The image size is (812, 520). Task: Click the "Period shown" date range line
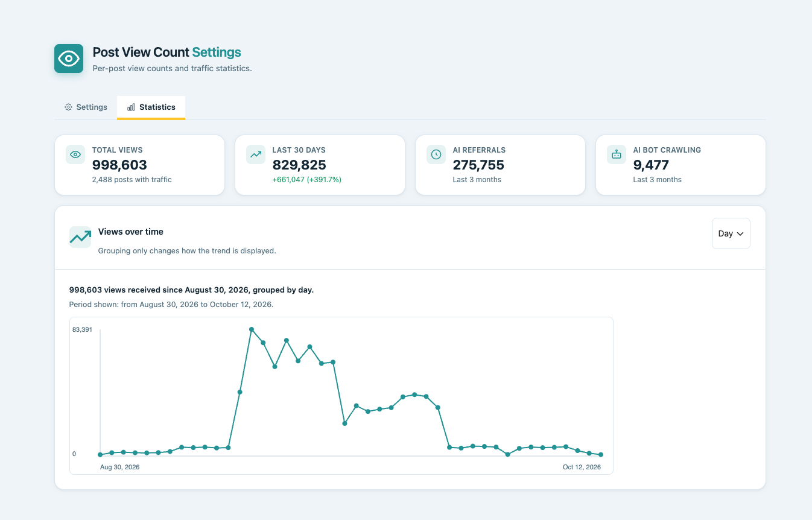[x=171, y=305]
